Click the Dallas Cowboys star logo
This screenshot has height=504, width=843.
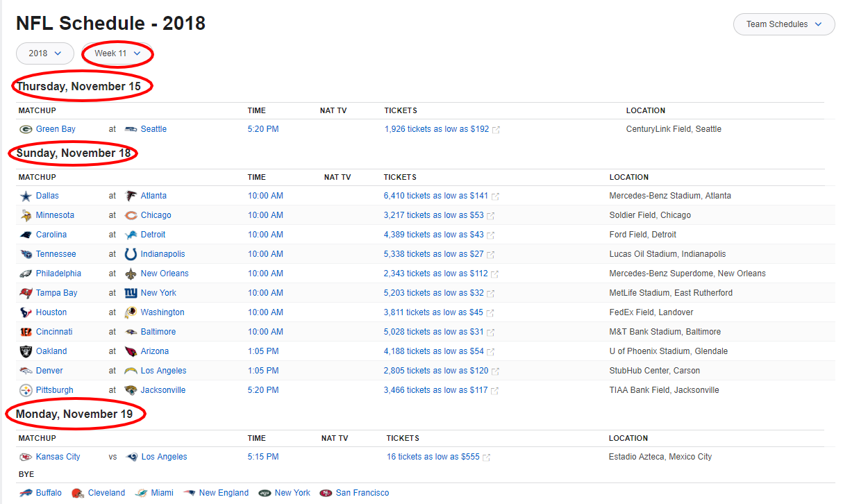26,196
